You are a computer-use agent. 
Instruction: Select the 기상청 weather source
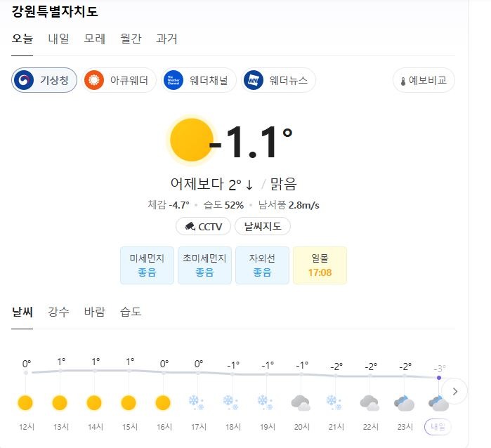[x=44, y=80]
